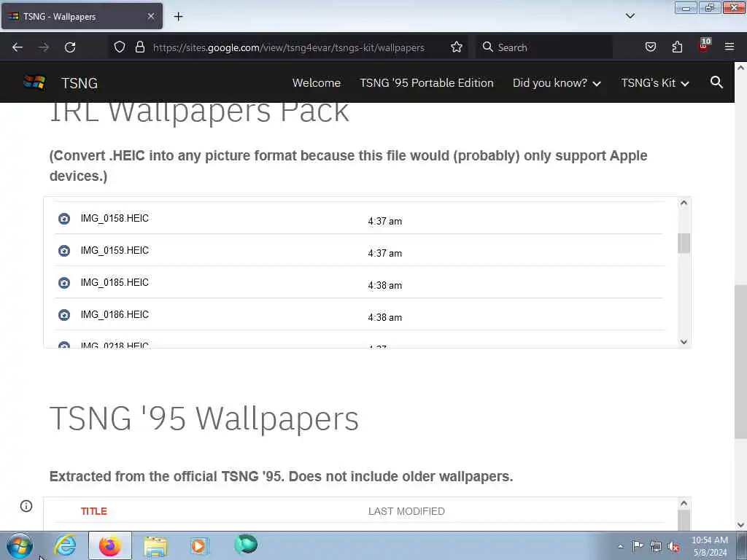Sort by the LAST MODIFIED column header
The width and height of the screenshot is (747, 560).
click(x=406, y=511)
